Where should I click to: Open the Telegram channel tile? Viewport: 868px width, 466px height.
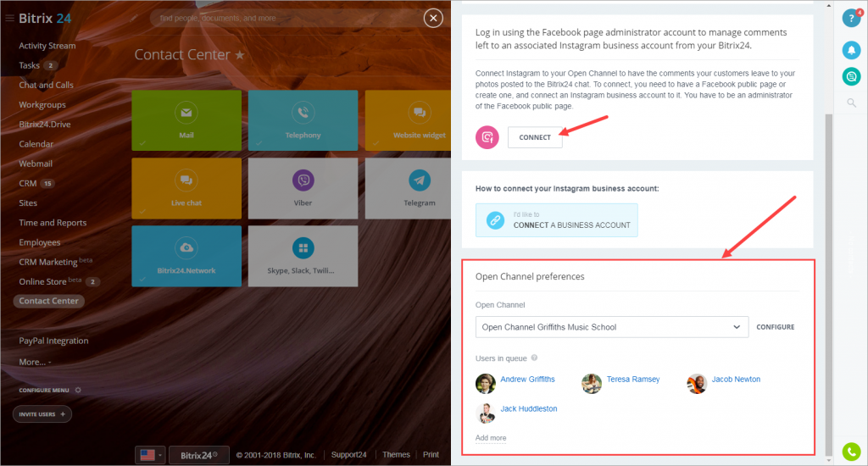coord(408,188)
